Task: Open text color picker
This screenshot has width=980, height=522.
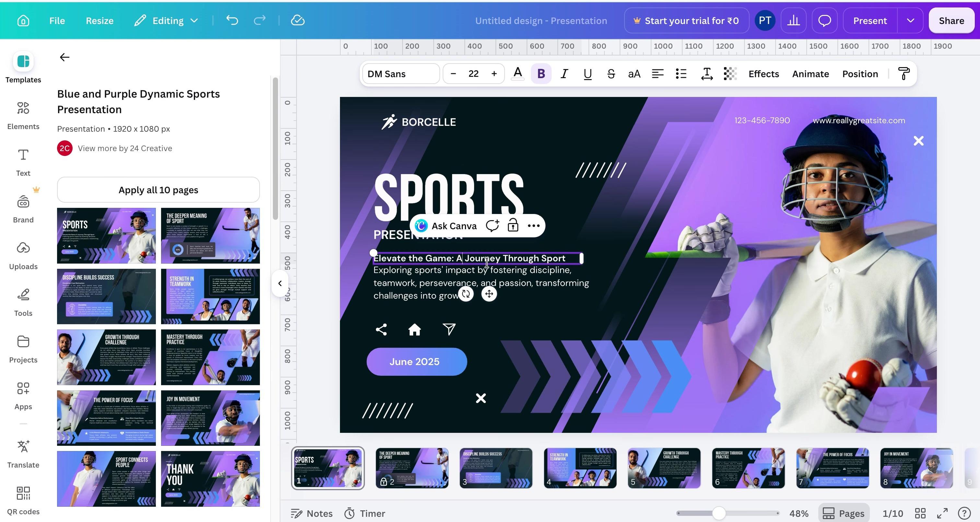Action: (518, 74)
